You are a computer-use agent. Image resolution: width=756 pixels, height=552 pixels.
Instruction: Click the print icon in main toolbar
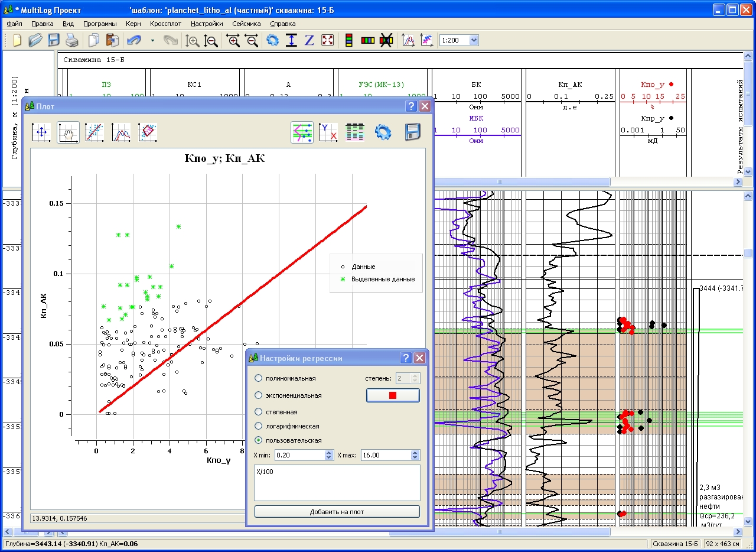click(x=71, y=40)
